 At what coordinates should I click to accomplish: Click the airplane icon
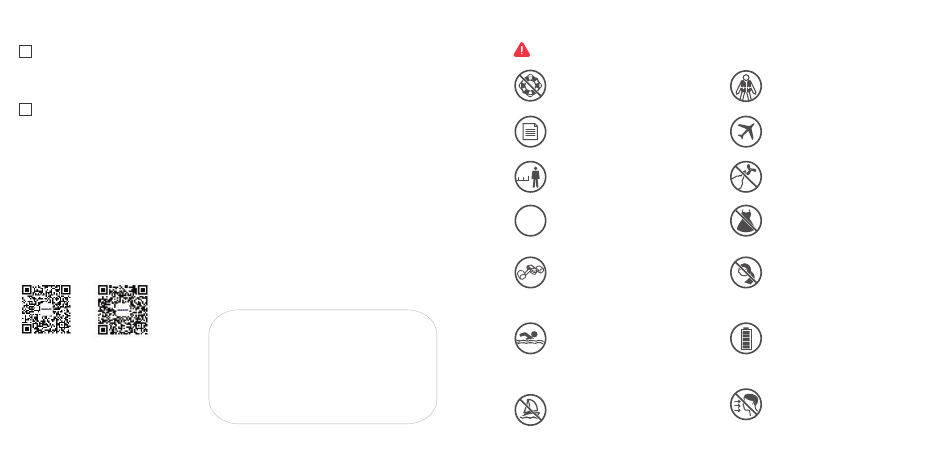pos(746,132)
